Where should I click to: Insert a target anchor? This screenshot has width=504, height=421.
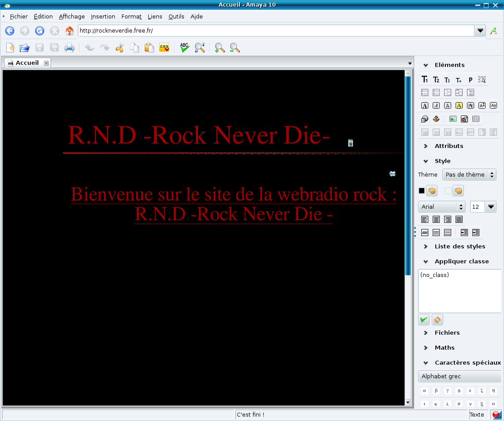click(x=436, y=119)
